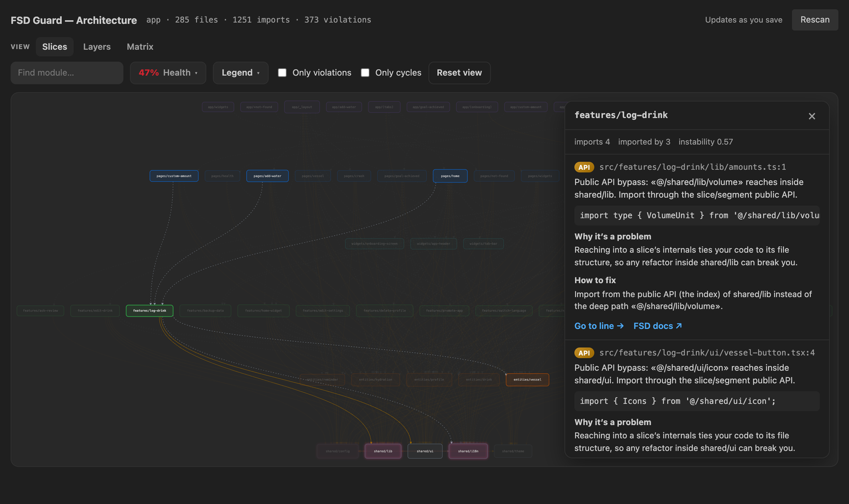The height and width of the screenshot is (504, 849).
Task: Click the dimmed app/_layout node
Action: pyautogui.click(x=302, y=107)
